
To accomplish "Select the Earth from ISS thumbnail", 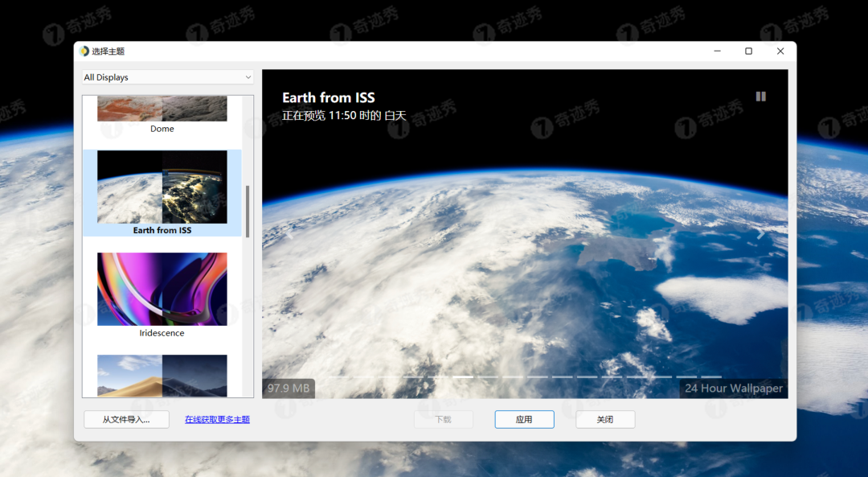I will (x=162, y=187).
